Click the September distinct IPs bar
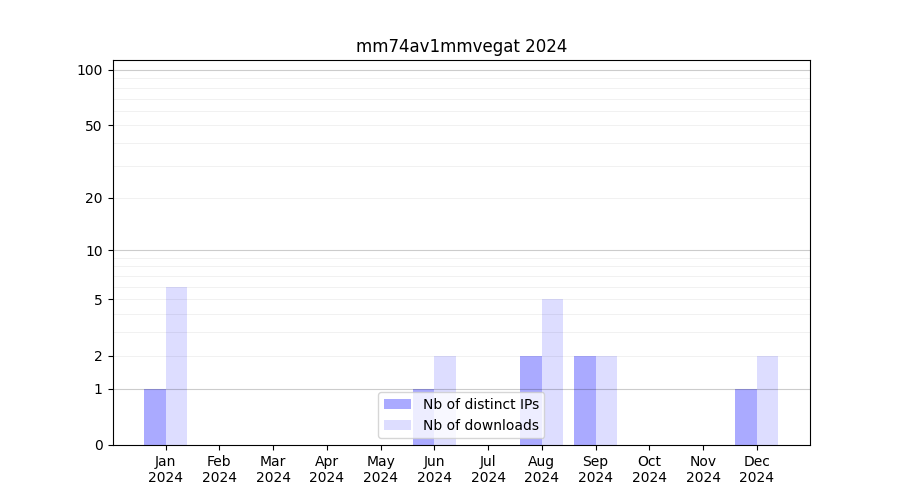The width and height of the screenshot is (900, 500). pyautogui.click(x=585, y=400)
